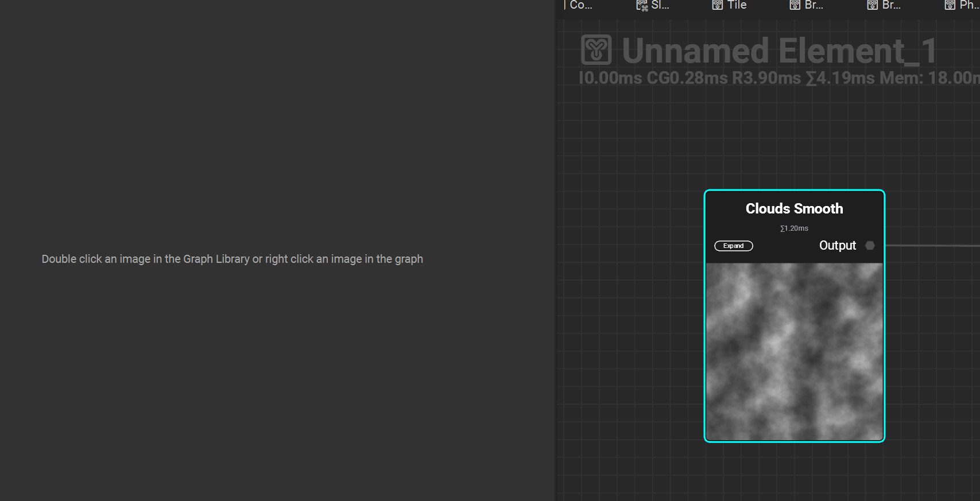This screenshot has width=980, height=501.
Task: Open the Sl... graph tab
Action: (653, 5)
